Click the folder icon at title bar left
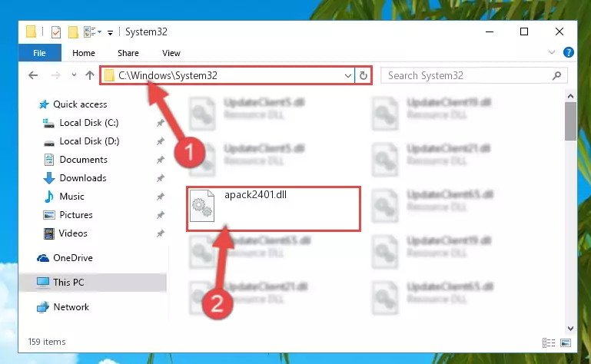The image size is (591, 364). [32, 31]
